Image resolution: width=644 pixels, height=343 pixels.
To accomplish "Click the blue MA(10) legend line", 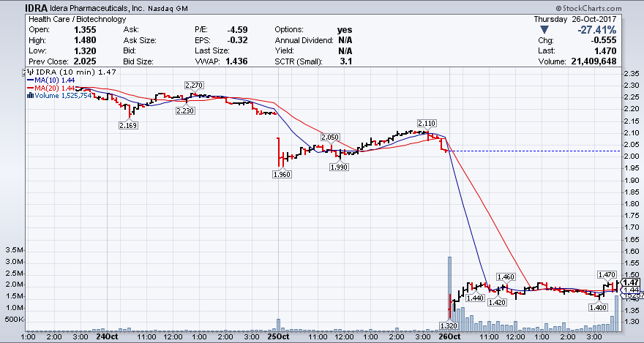I will [30, 80].
